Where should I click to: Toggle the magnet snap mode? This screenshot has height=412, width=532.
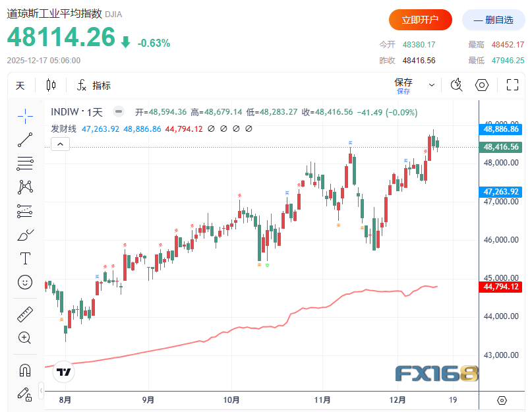[x=25, y=370]
